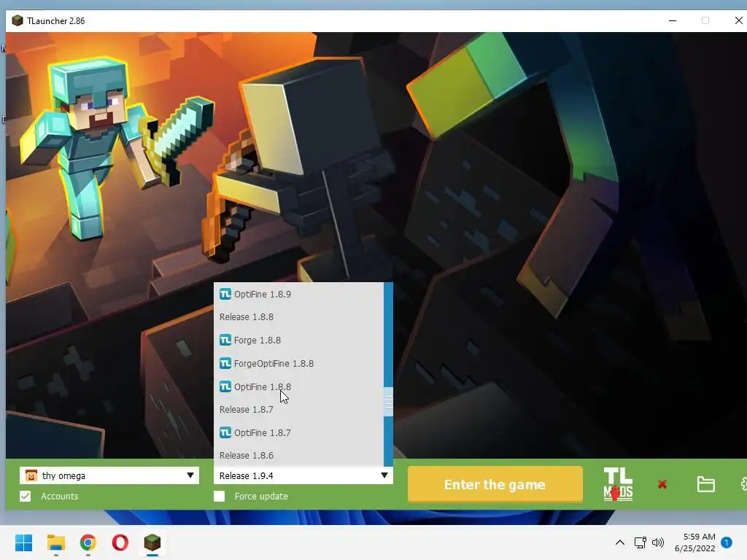
Task: Pick ForgeOptiFine 1.8.8 from the list
Action: click(x=298, y=363)
